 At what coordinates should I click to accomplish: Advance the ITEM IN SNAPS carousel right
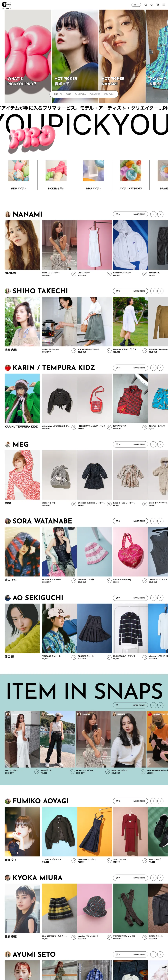[x=160, y=705]
